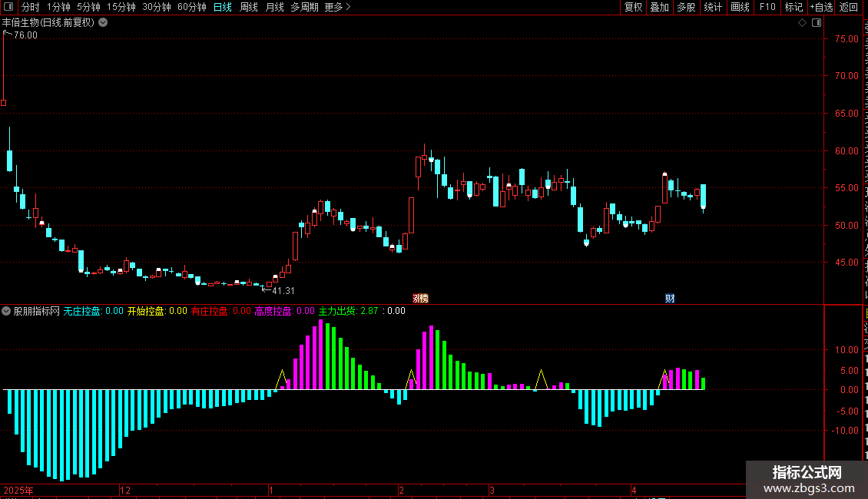Screen dimensions: 868x499
Task: Select the 日线 daily period
Action: click(x=223, y=7)
